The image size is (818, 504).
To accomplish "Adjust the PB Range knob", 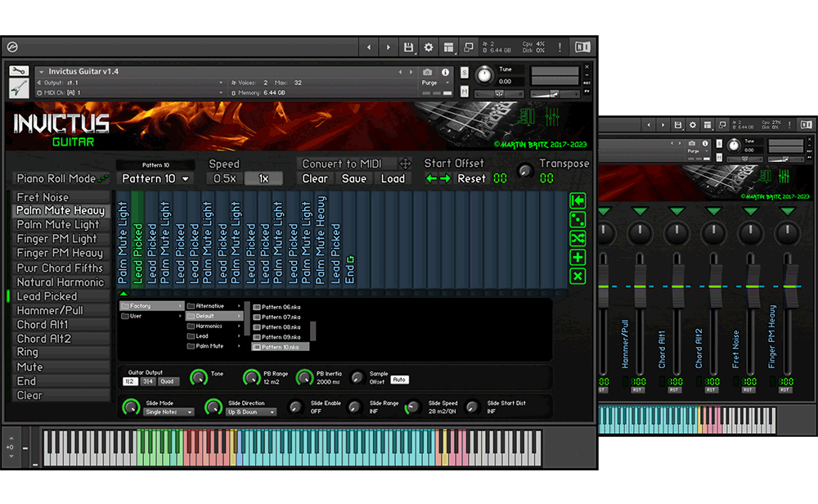I will click(x=251, y=377).
